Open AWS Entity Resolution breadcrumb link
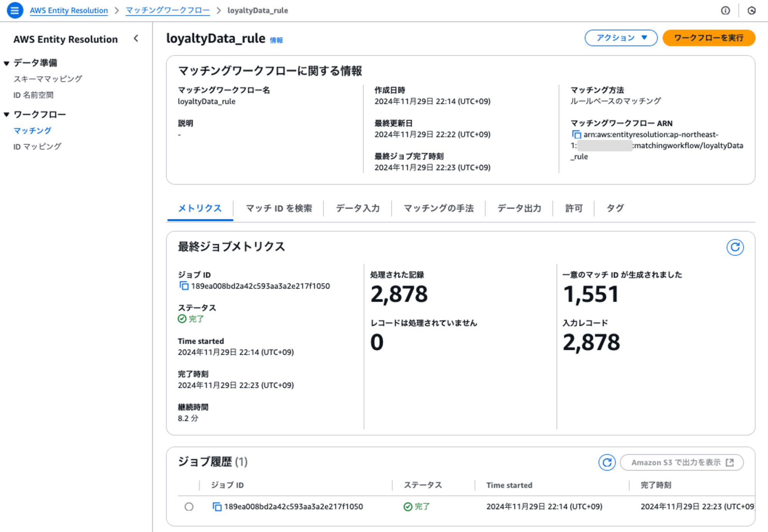This screenshot has height=532, width=768. click(x=69, y=10)
